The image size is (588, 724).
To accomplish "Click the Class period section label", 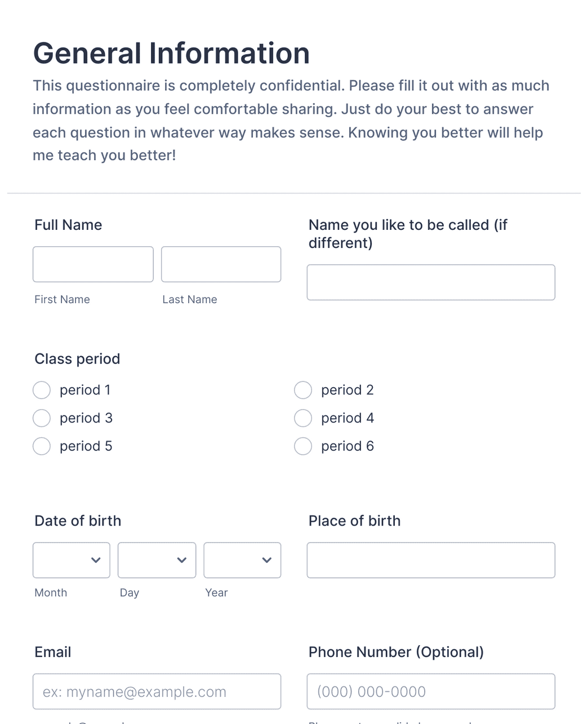I will 77,359.
